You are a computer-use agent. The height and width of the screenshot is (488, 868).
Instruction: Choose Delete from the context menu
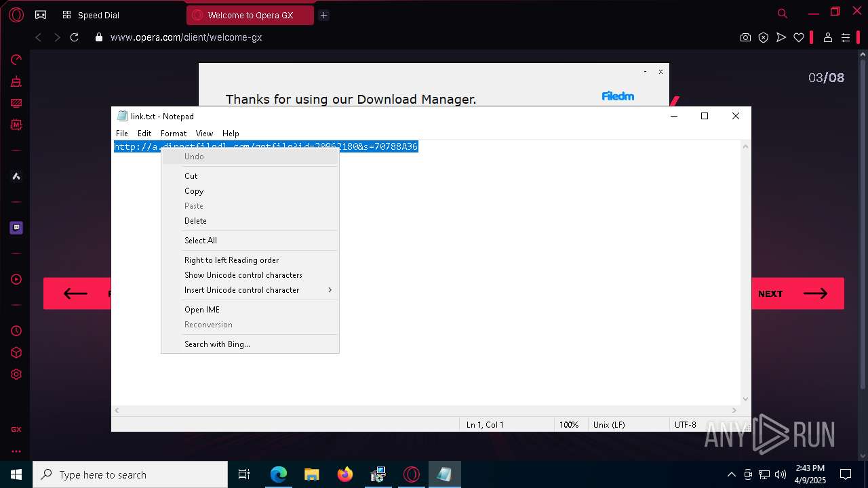click(250, 221)
